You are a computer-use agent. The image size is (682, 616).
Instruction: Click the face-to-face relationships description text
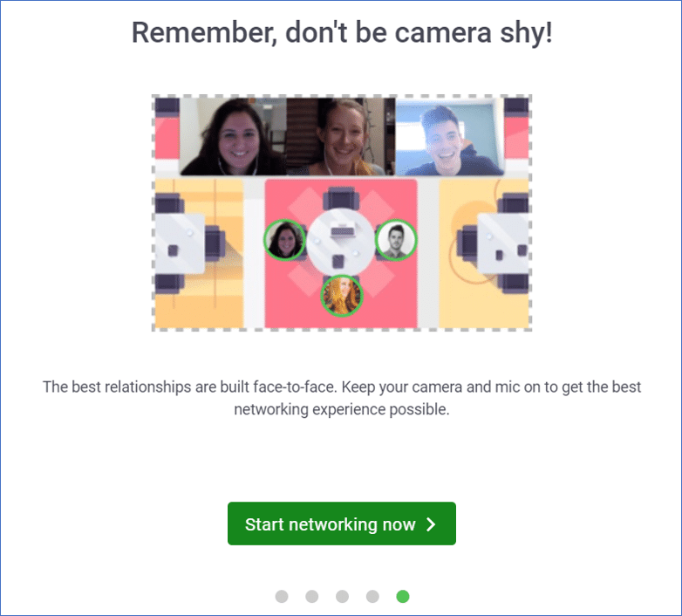click(342, 398)
